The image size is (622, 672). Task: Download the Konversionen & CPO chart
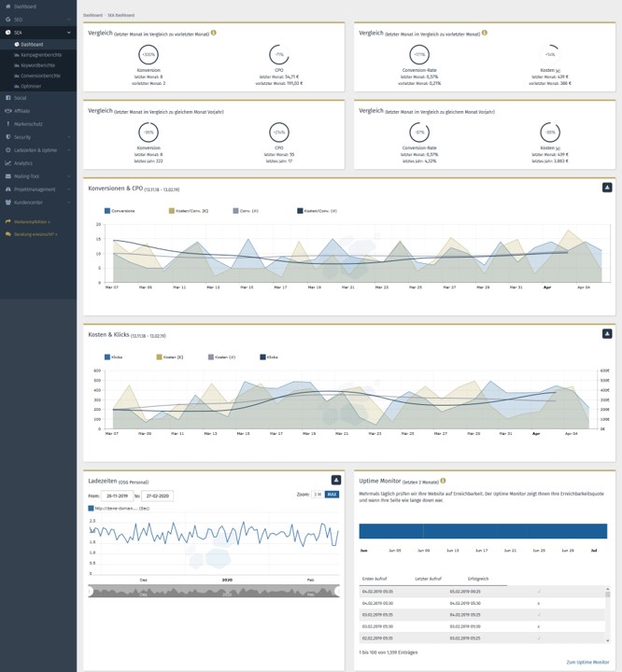[x=607, y=188]
